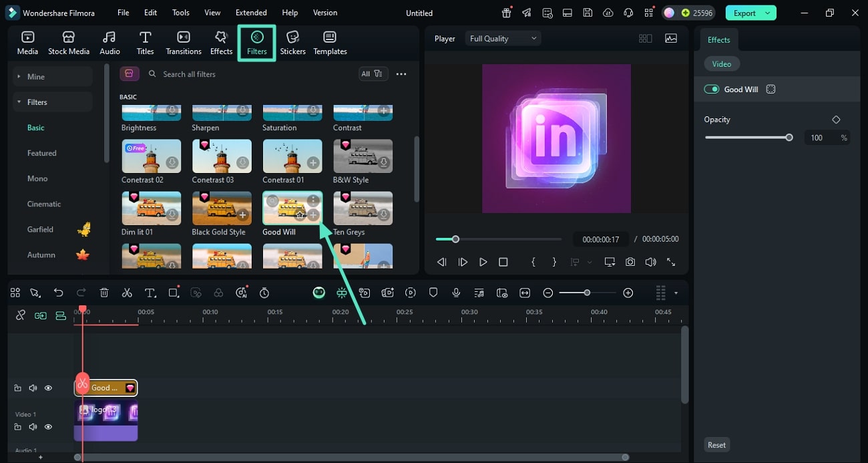The height and width of the screenshot is (463, 868).
Task: Zoom out the timeline with minus icon
Action: pos(548,293)
